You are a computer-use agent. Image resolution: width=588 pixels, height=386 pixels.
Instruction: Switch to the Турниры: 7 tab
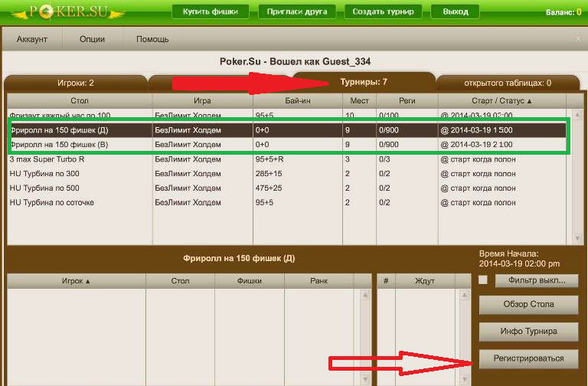click(364, 82)
